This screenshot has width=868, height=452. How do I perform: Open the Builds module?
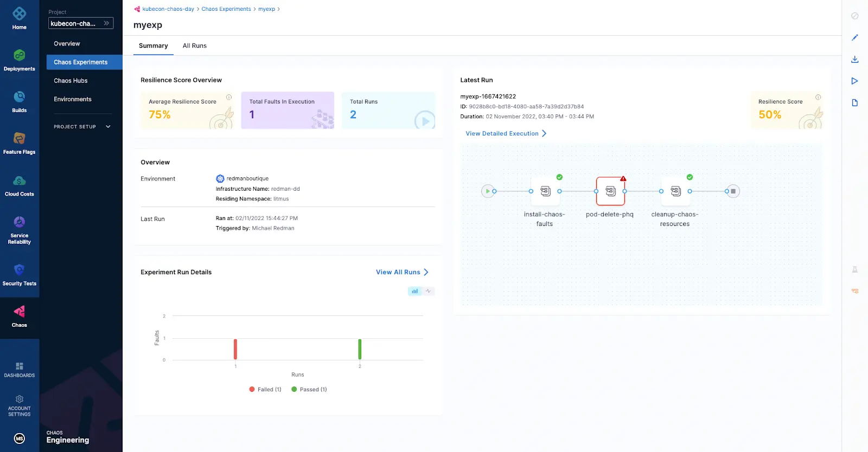pyautogui.click(x=20, y=102)
